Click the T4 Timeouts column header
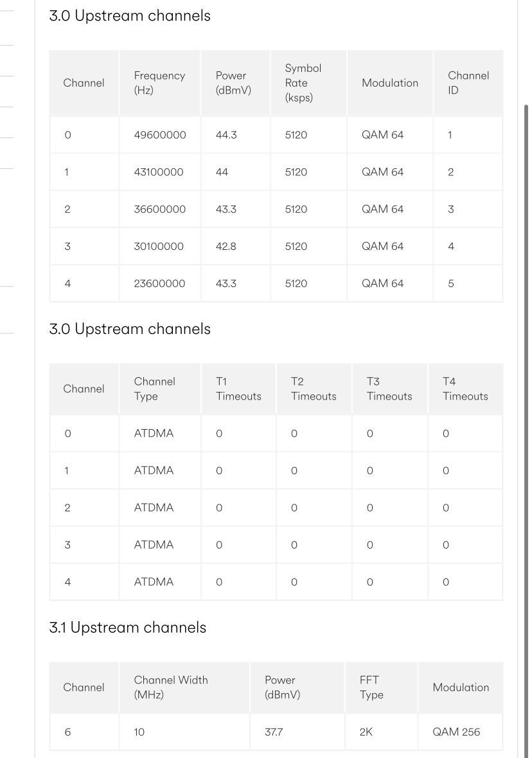 pyautogui.click(x=465, y=389)
